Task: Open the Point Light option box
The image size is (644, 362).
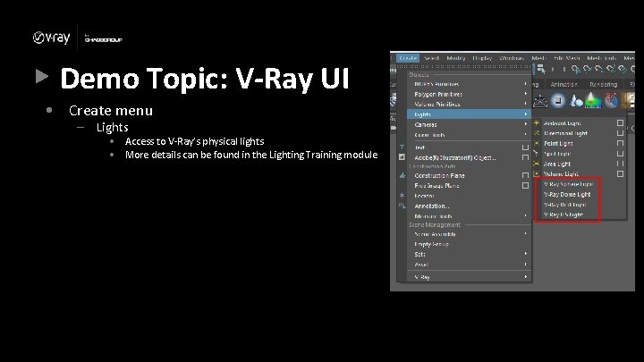Action: pos(620,143)
